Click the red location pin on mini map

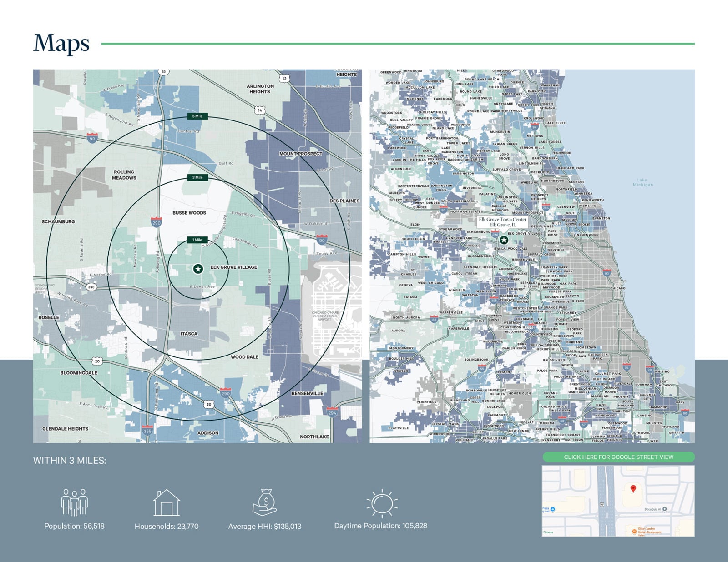(x=633, y=489)
